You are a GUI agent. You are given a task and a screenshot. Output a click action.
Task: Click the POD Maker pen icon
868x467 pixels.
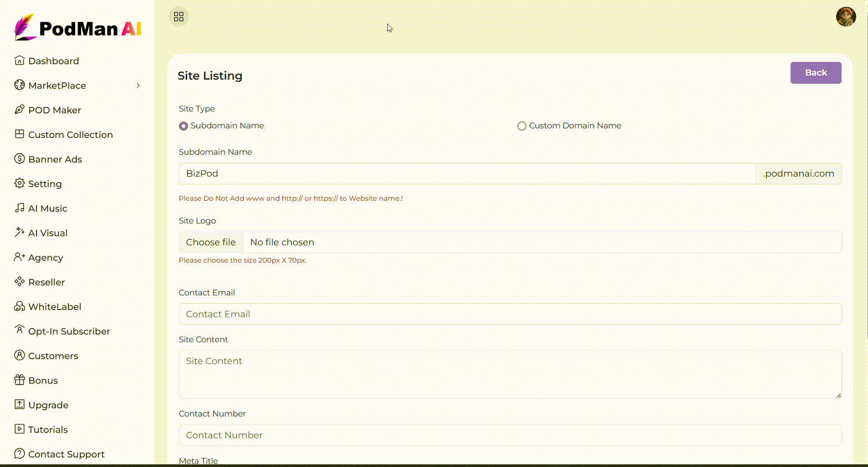pos(19,110)
